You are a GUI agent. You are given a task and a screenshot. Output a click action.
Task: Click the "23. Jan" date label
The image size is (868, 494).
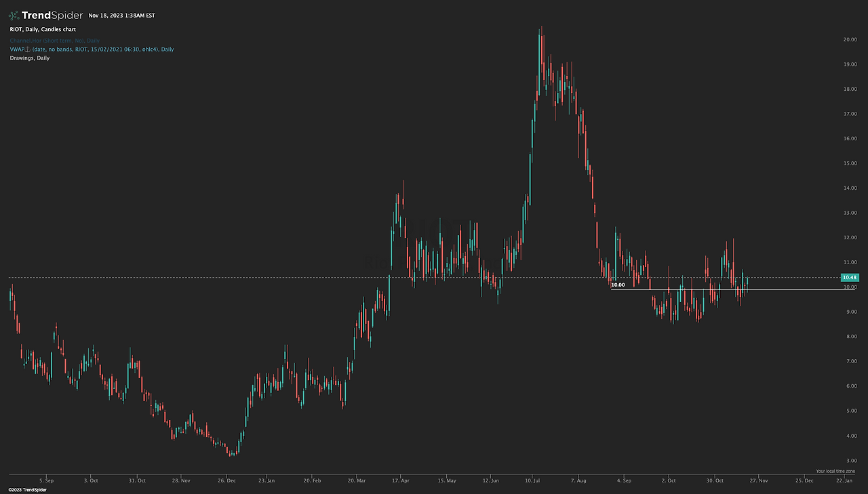pos(267,480)
